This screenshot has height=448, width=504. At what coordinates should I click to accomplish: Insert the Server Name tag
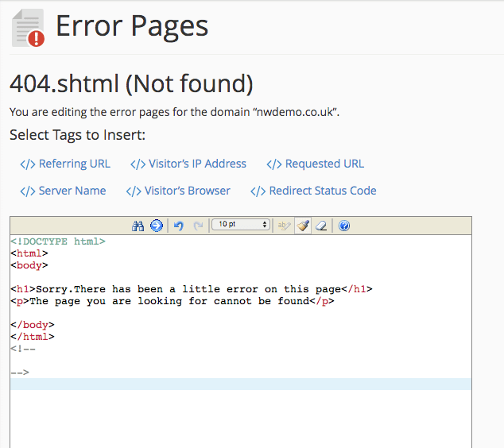63,191
